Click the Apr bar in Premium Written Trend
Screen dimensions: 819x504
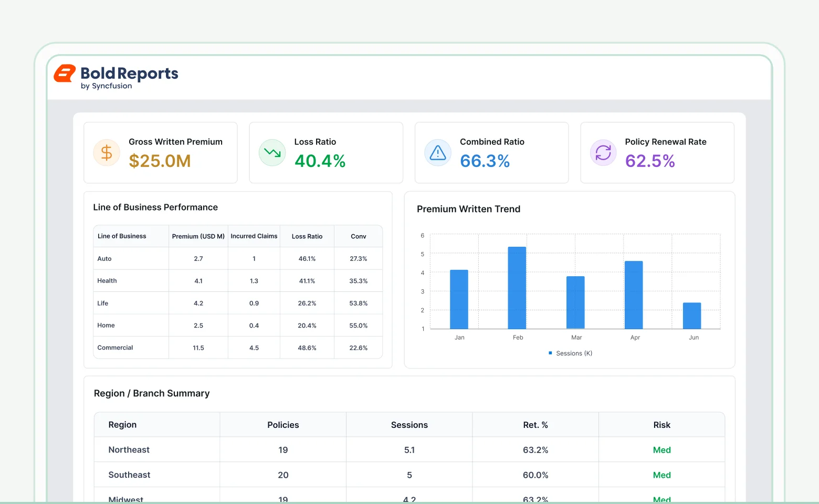pos(634,295)
